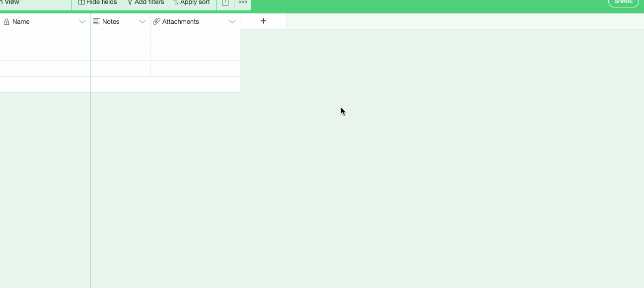
Task: Click the SHARE button
Action: [x=623, y=2]
